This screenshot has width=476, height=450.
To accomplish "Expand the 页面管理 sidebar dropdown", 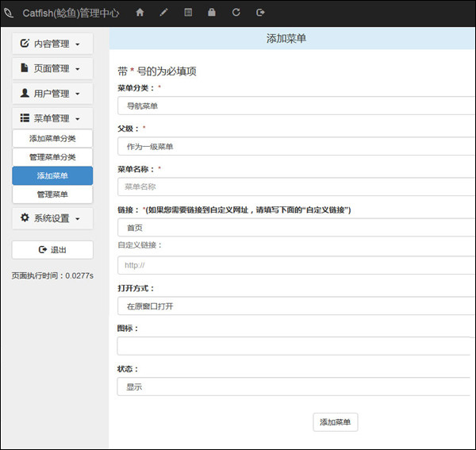I will [52, 69].
